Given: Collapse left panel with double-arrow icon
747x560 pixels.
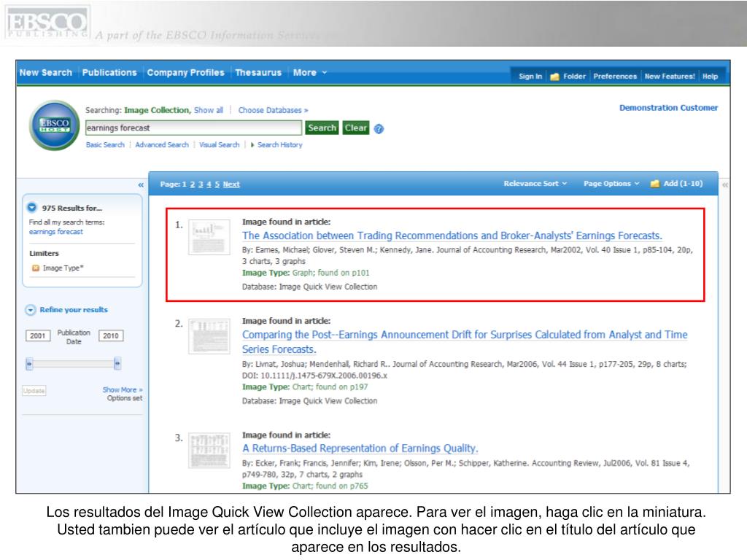Looking at the screenshot, I should point(141,184).
